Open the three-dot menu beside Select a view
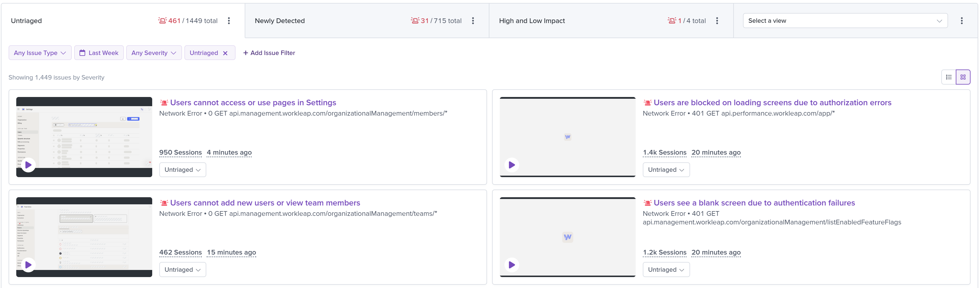 coord(961,21)
